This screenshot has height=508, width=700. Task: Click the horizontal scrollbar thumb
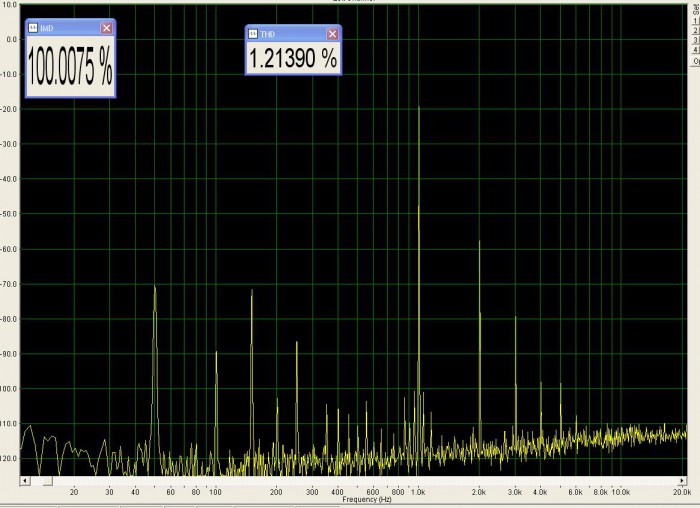pyautogui.click(x=47, y=481)
